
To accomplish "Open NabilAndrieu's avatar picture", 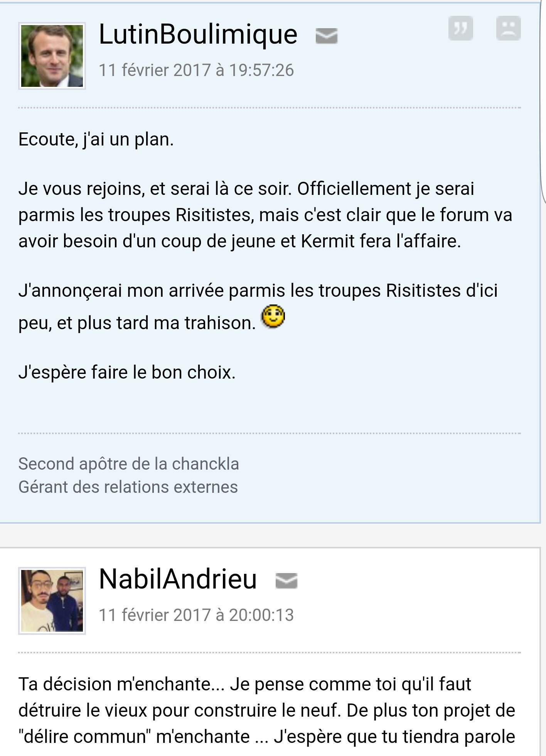I will click(52, 601).
